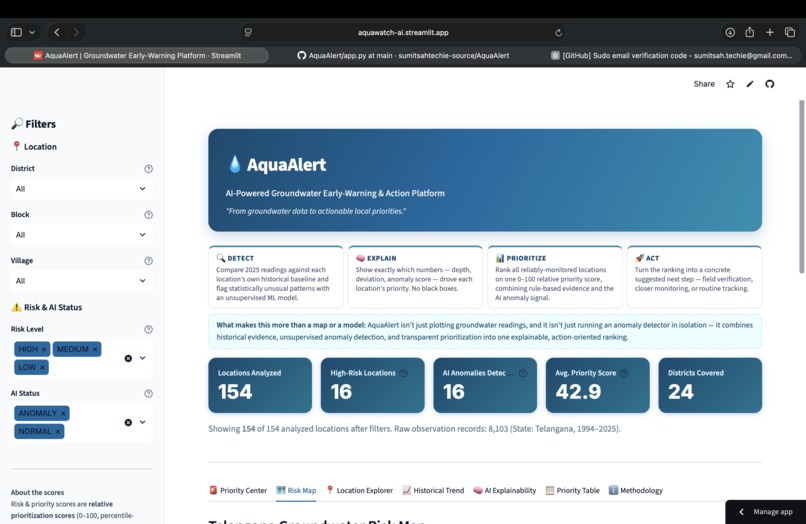This screenshot has height=524, width=806.
Task: Show help tooltip icon for Risk Level
Action: [148, 329]
